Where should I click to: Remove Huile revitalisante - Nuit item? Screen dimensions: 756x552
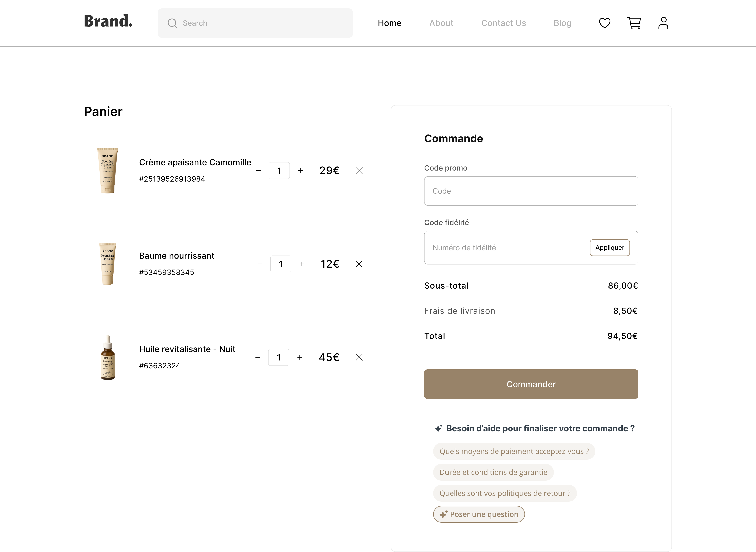coord(359,358)
